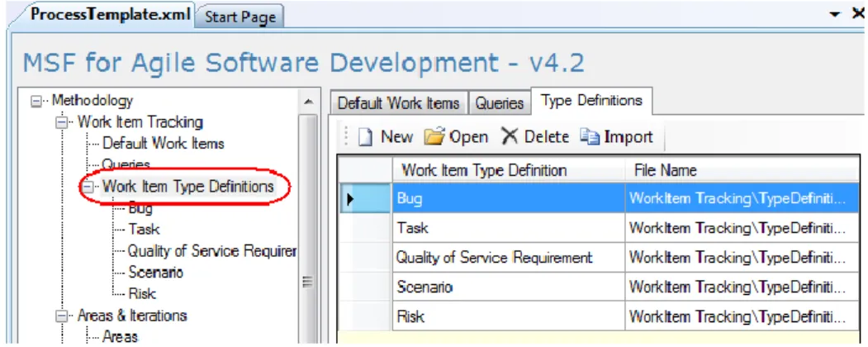This screenshot has width=868, height=347.
Task: Select the Scenario tree node
Action: (x=155, y=273)
